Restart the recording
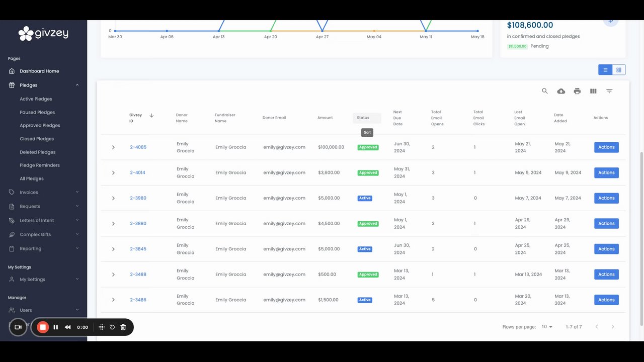The width and height of the screenshot is (644, 362). 112,327
